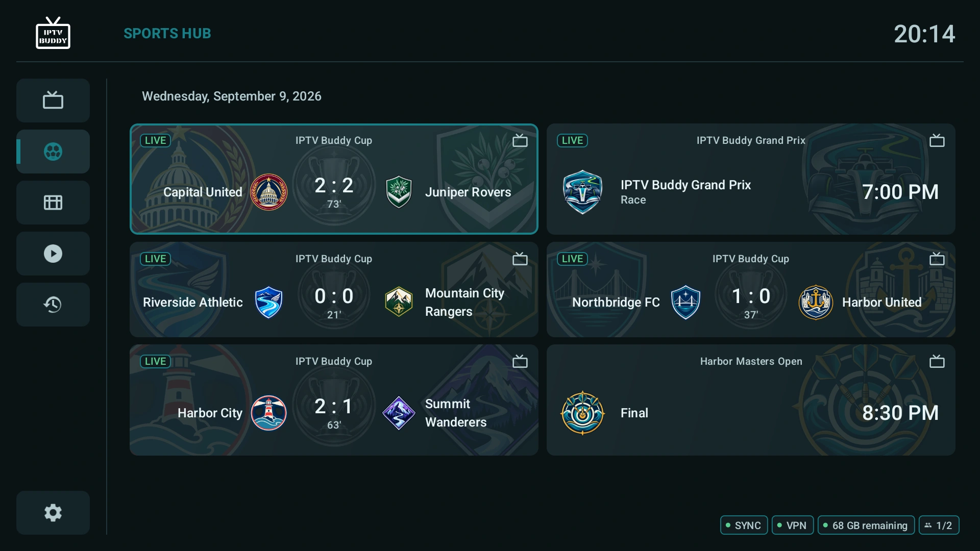
Task: Click the Final event label
Action: click(634, 413)
